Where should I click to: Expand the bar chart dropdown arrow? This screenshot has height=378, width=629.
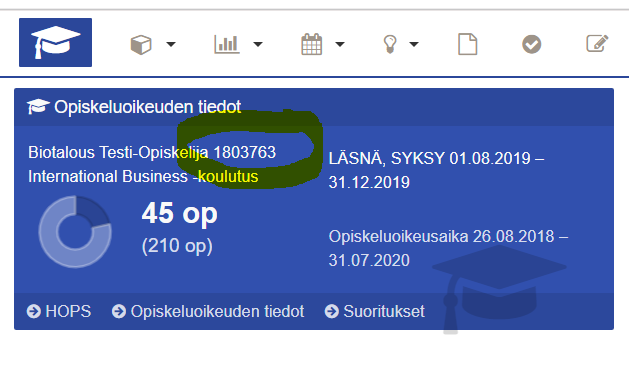[258, 44]
